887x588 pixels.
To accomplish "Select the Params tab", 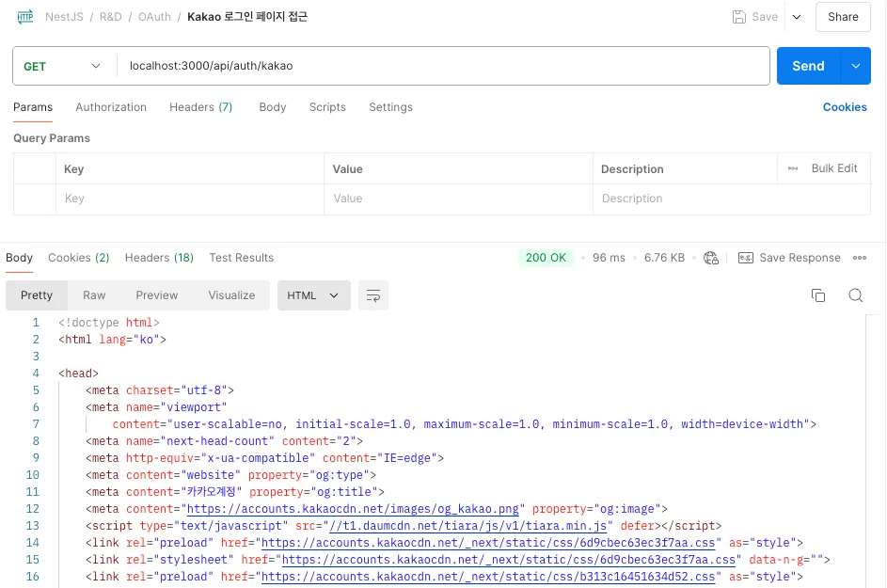I will (x=33, y=107).
